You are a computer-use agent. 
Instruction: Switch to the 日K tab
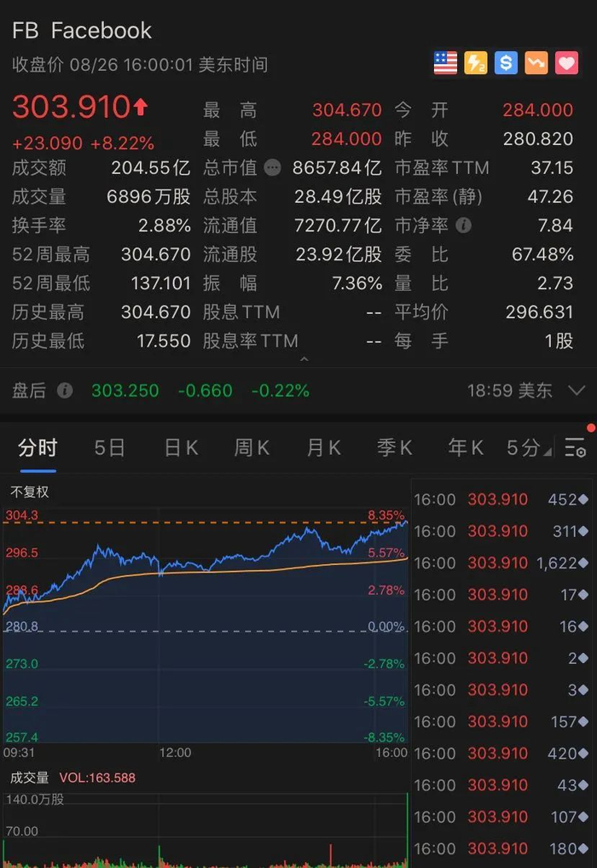[x=181, y=447]
